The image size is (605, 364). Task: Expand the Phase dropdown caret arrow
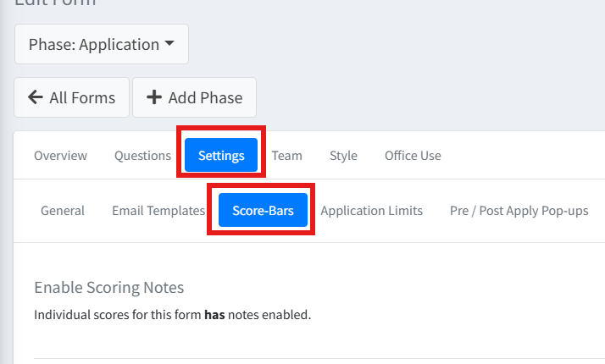pyautogui.click(x=169, y=44)
